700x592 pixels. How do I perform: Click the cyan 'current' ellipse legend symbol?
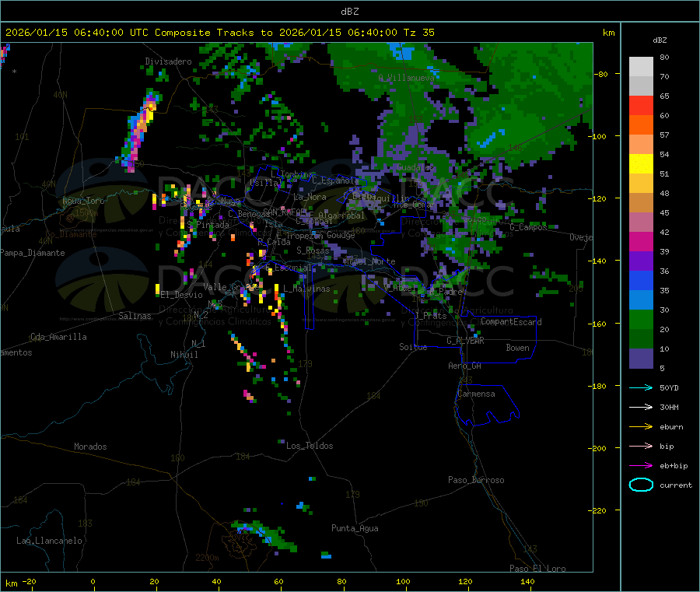(641, 485)
